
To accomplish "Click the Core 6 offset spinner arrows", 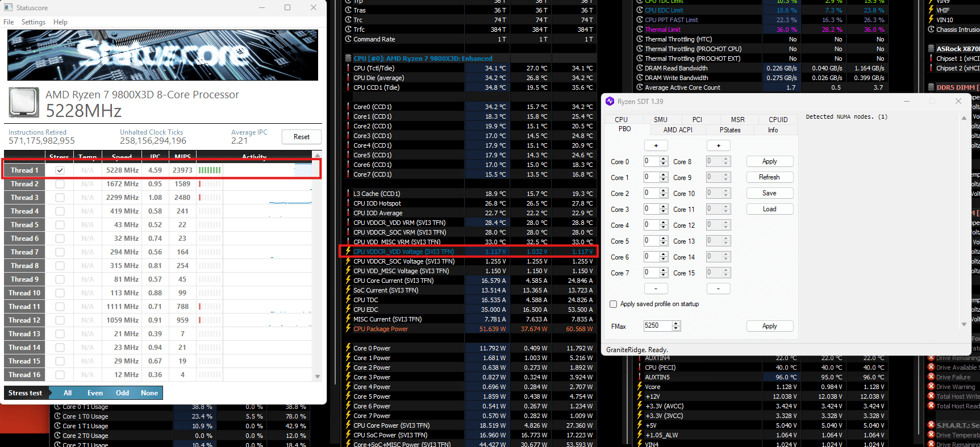I will tap(664, 257).
